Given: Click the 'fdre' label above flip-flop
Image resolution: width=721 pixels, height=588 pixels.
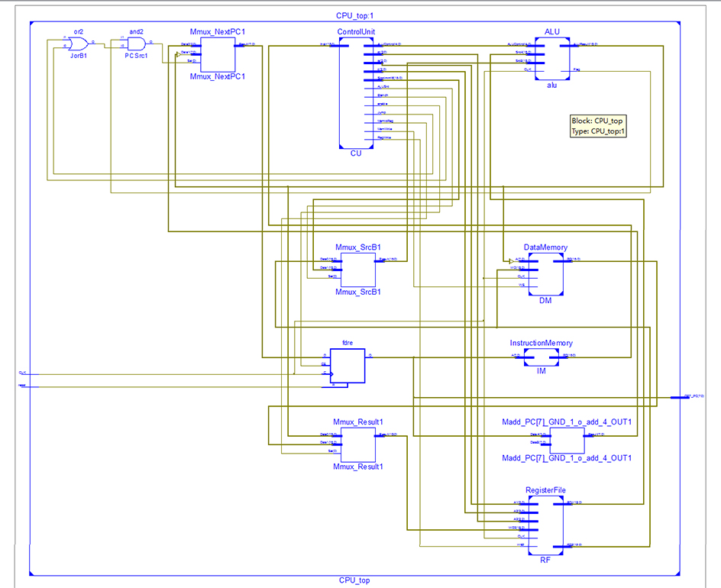Looking at the screenshot, I should [x=348, y=343].
